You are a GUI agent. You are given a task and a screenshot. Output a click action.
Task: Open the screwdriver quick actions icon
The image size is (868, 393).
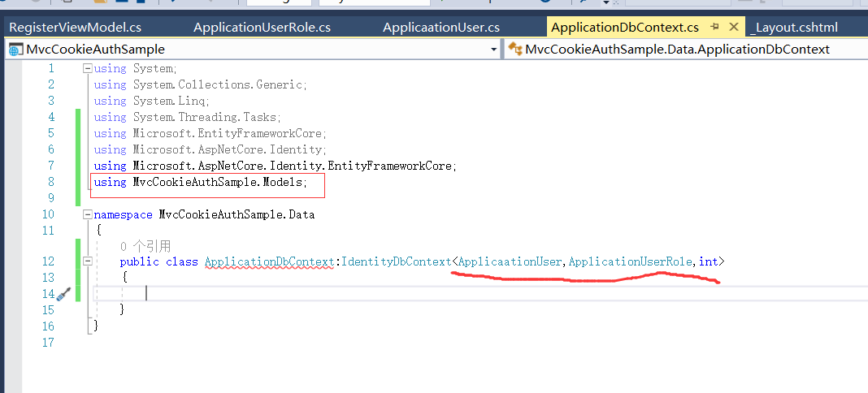[x=63, y=293]
